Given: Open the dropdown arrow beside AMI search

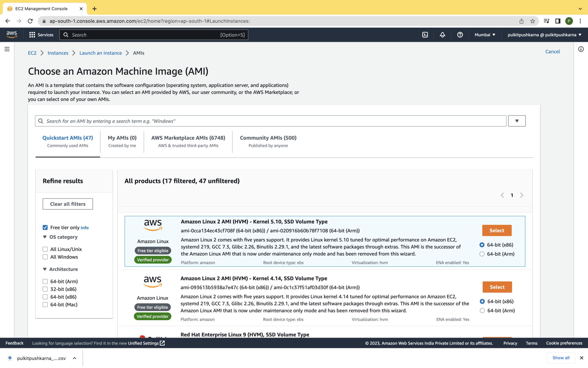Looking at the screenshot, I should pos(516,121).
